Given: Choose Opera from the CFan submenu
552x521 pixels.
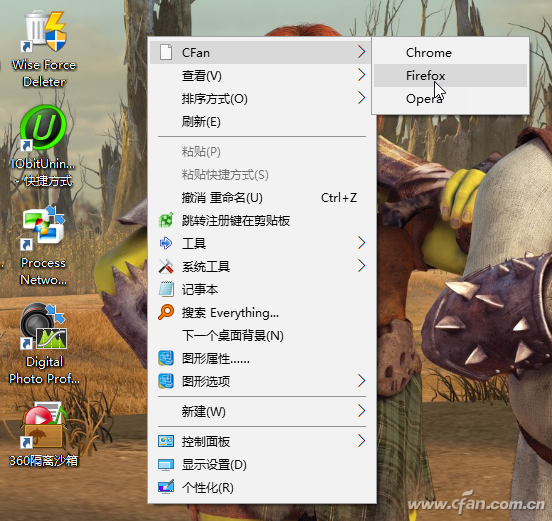Looking at the screenshot, I should pyautogui.click(x=450, y=99).
